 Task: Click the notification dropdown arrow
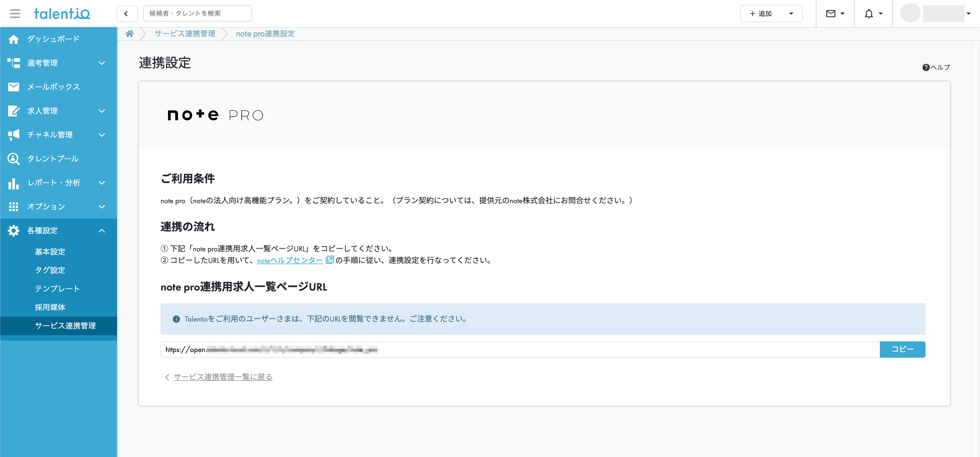[x=880, y=14]
